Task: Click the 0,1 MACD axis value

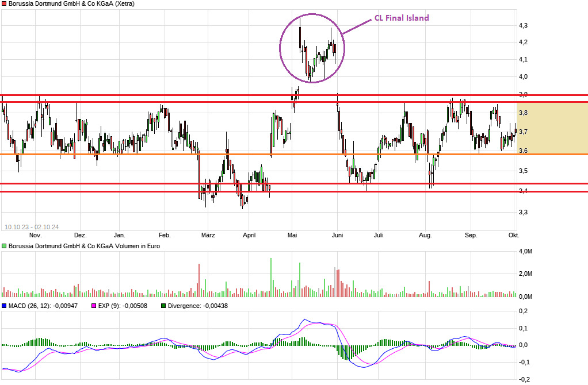Action: tap(523, 329)
